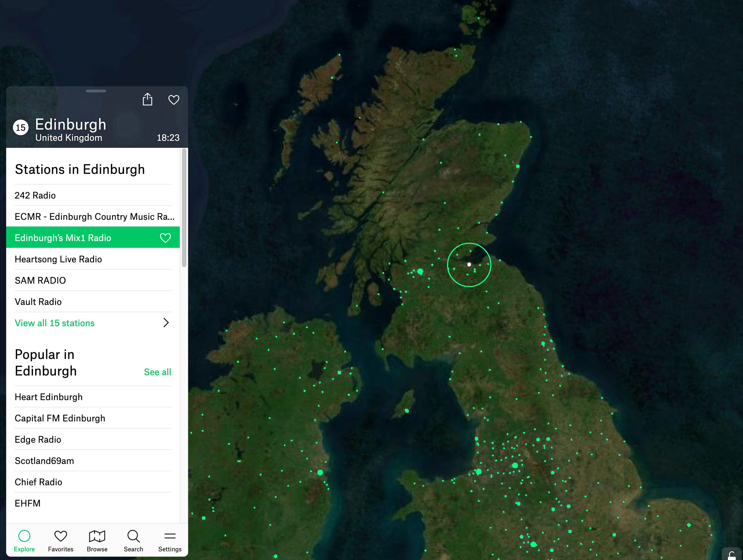Favorite Edinburgh with the header heart icon
The image size is (743, 560).
click(x=174, y=100)
